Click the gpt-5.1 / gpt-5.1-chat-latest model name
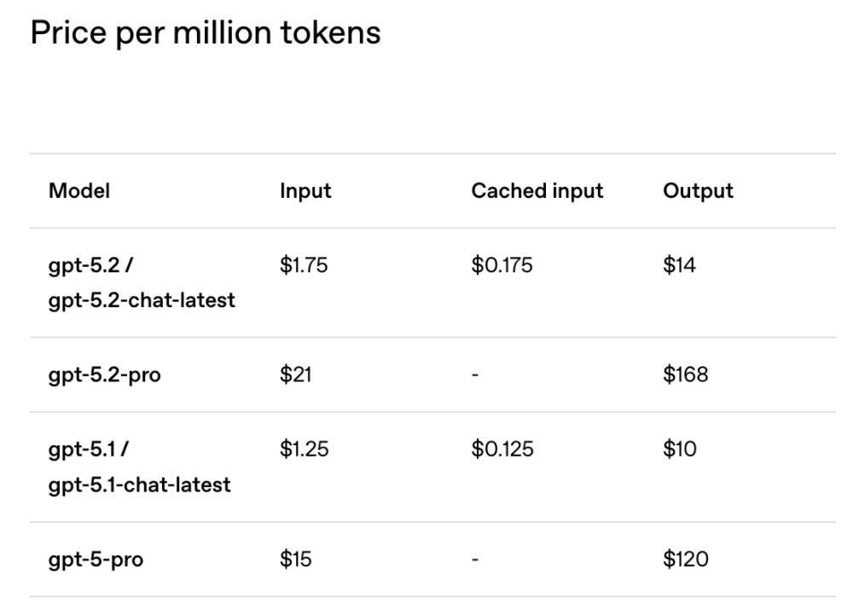 point(139,467)
